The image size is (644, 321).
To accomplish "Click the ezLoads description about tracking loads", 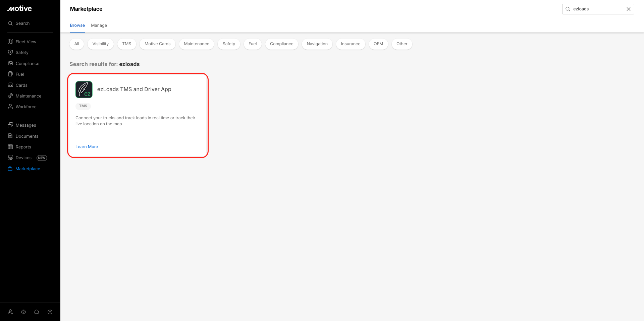I will click(135, 121).
